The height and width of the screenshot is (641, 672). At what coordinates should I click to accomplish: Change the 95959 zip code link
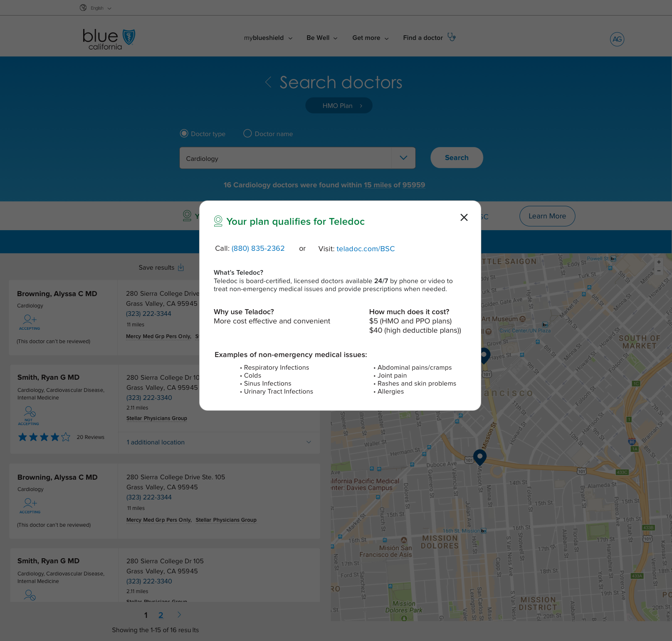click(x=414, y=185)
